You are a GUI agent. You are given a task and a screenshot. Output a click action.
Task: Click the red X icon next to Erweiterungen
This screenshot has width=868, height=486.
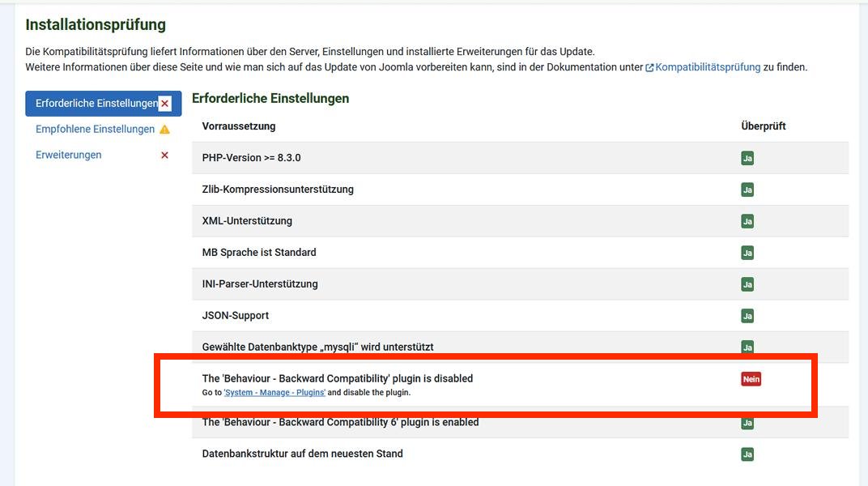164,154
